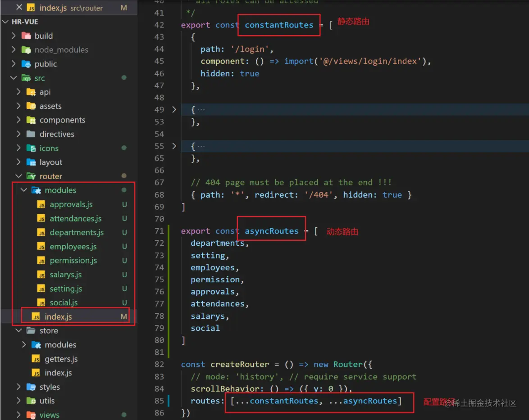The width and height of the screenshot is (529, 420).
Task: Open the store folder's index.js file
Action: tap(58, 373)
